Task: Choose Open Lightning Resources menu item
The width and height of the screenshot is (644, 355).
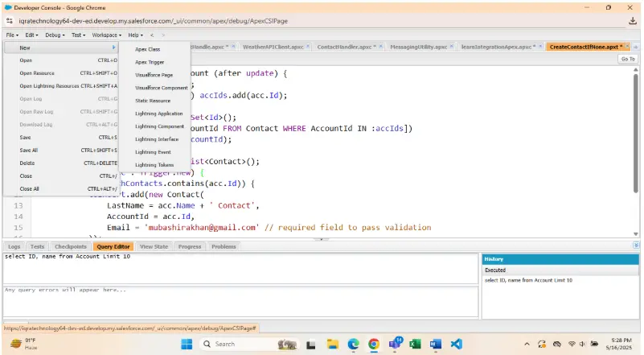Action: tap(62, 86)
